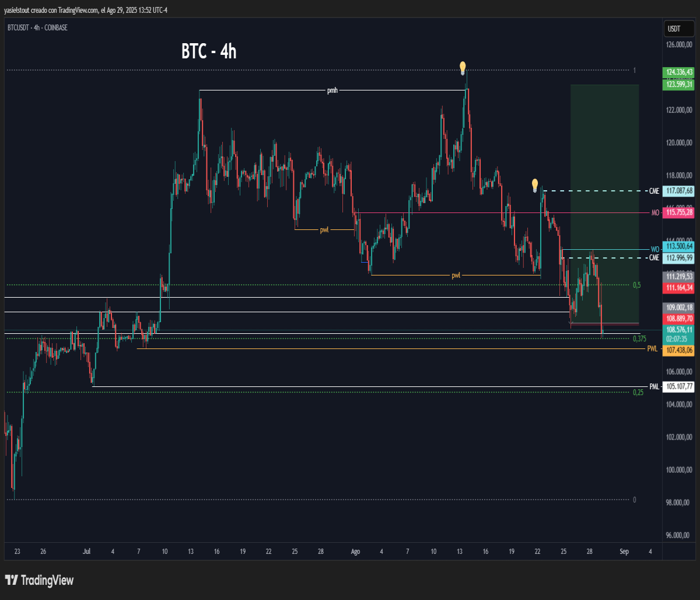Image resolution: width=700 pixels, height=600 pixels.
Task: Click the red 111.164,34 price label
Action: tap(679, 288)
